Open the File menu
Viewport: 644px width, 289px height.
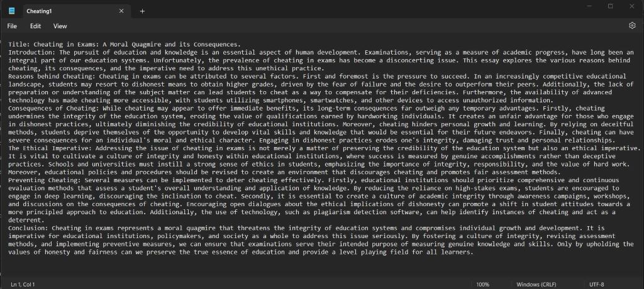point(12,26)
